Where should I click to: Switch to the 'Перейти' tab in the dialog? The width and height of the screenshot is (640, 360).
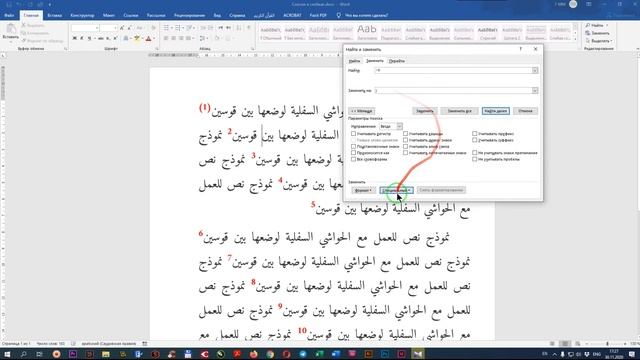[x=396, y=61]
